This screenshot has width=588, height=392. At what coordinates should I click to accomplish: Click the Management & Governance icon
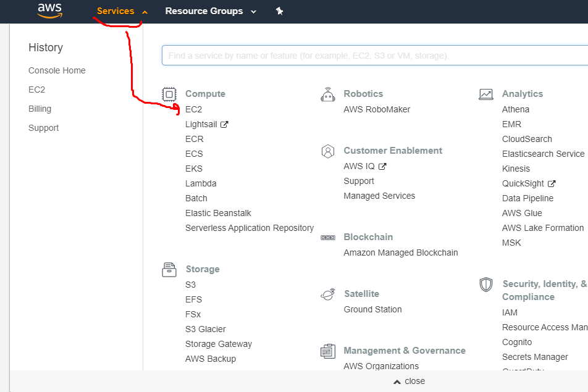(x=328, y=351)
